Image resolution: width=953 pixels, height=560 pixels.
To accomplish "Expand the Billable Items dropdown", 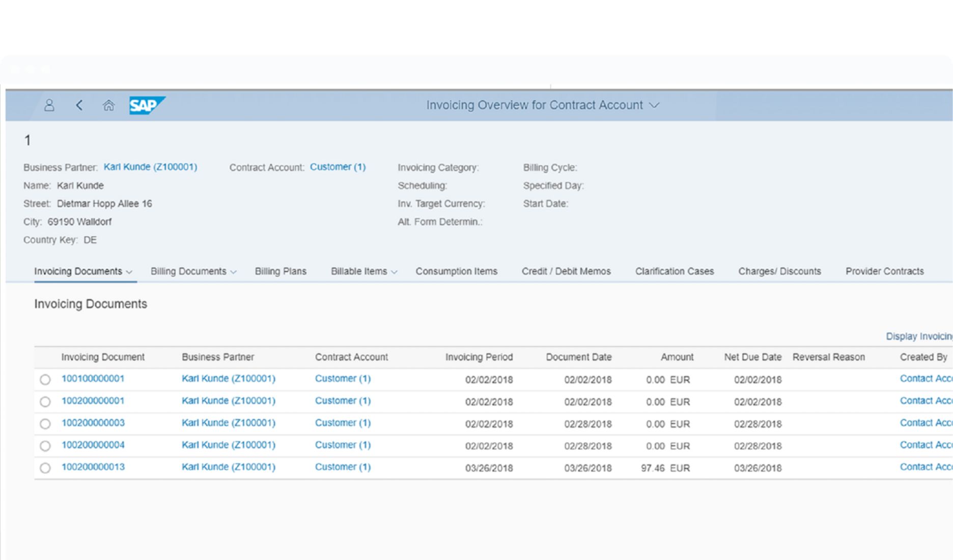I will (x=395, y=271).
